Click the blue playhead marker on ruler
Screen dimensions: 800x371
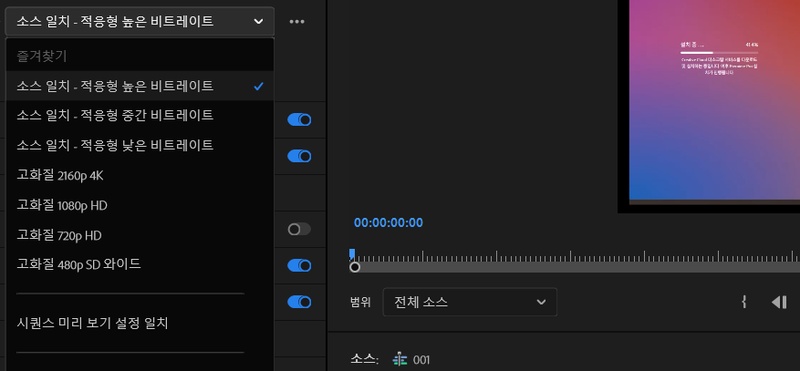pos(352,254)
